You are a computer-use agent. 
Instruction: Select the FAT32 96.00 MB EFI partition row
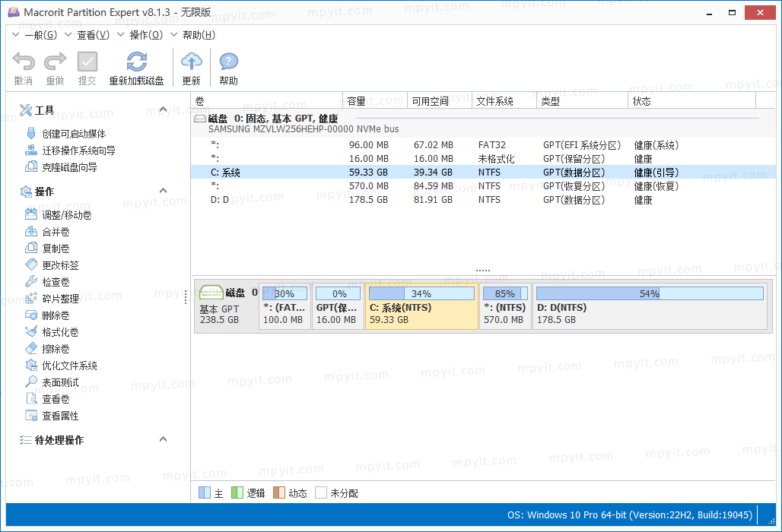[x=483, y=145]
